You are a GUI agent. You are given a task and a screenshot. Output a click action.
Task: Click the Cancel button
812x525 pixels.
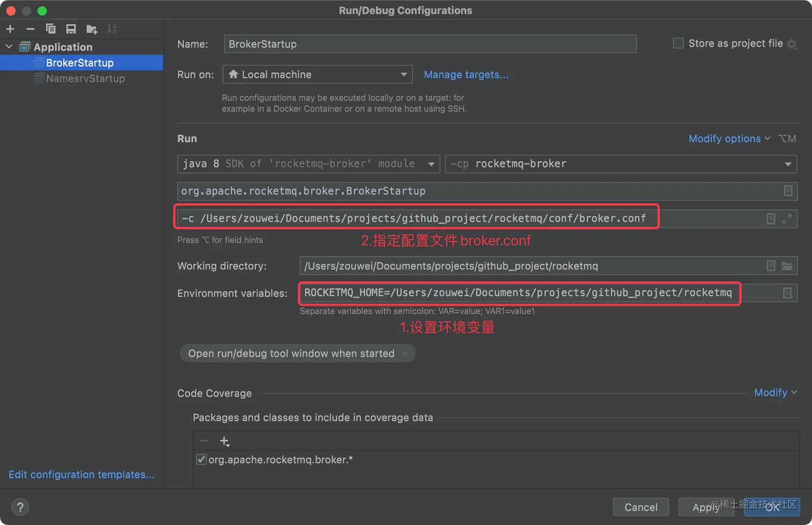coord(641,507)
